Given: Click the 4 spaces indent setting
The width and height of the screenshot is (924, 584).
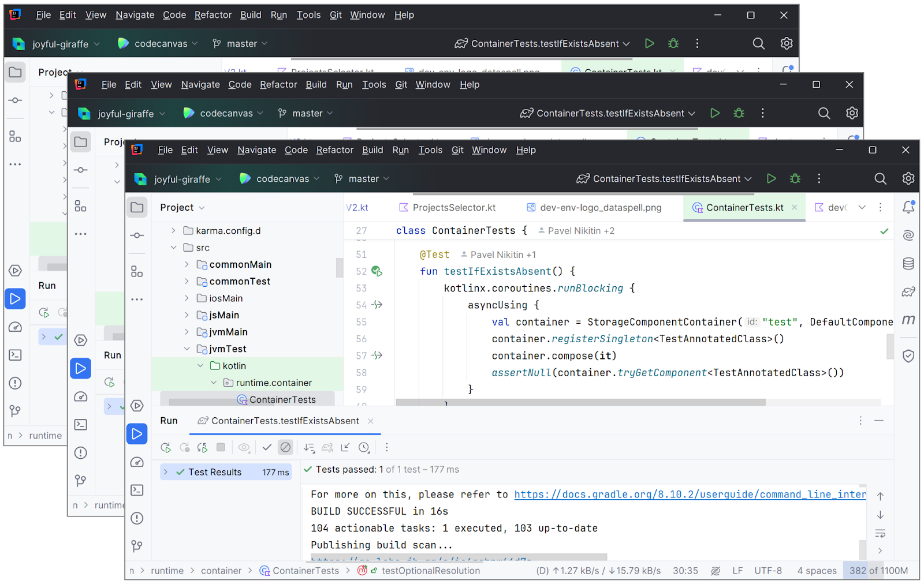Looking at the screenshot, I should [817, 571].
